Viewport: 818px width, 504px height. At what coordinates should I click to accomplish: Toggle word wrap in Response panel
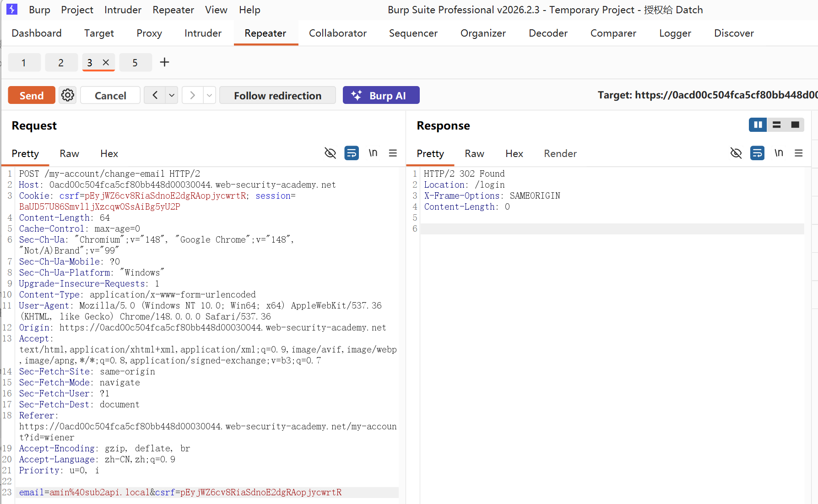758,153
